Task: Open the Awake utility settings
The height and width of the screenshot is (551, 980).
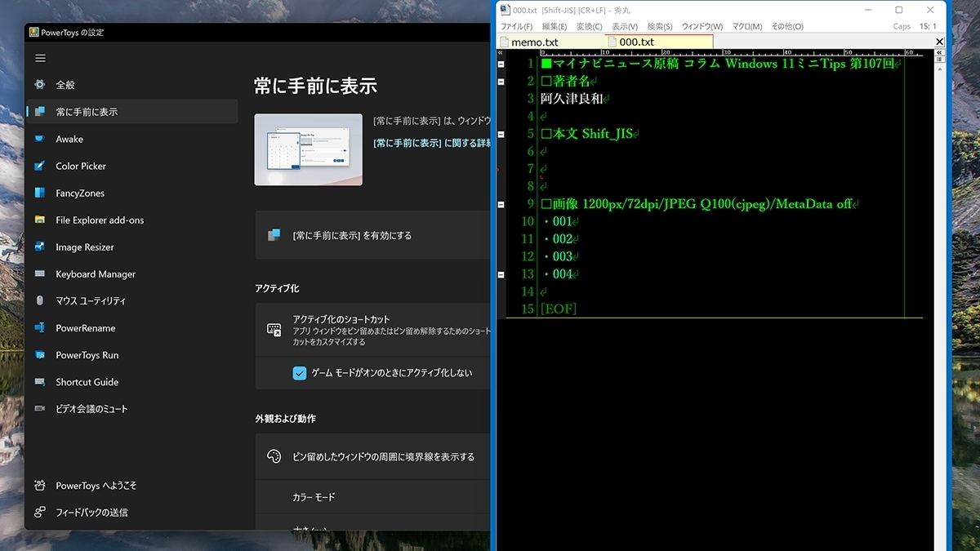Action: click(x=132, y=139)
